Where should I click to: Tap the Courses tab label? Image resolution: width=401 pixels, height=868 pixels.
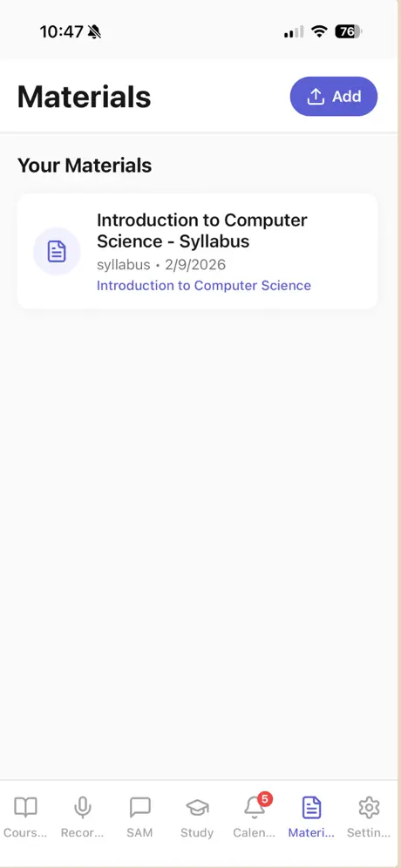click(25, 832)
